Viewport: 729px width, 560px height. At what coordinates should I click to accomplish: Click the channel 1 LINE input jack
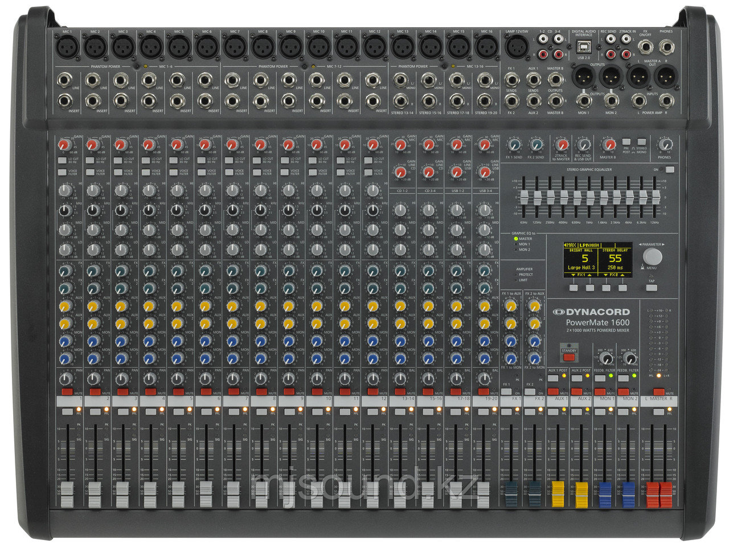point(65,80)
